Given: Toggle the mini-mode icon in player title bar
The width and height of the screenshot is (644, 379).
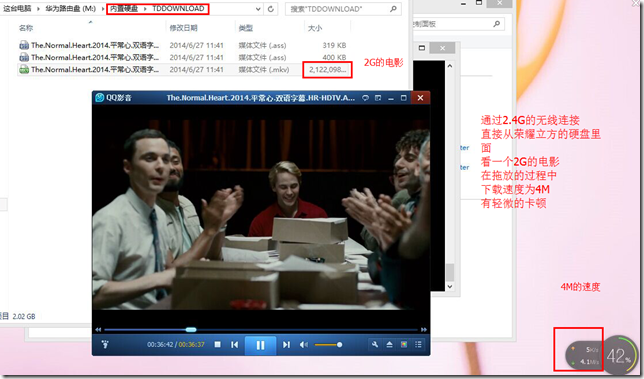Looking at the screenshot, I should 378,98.
